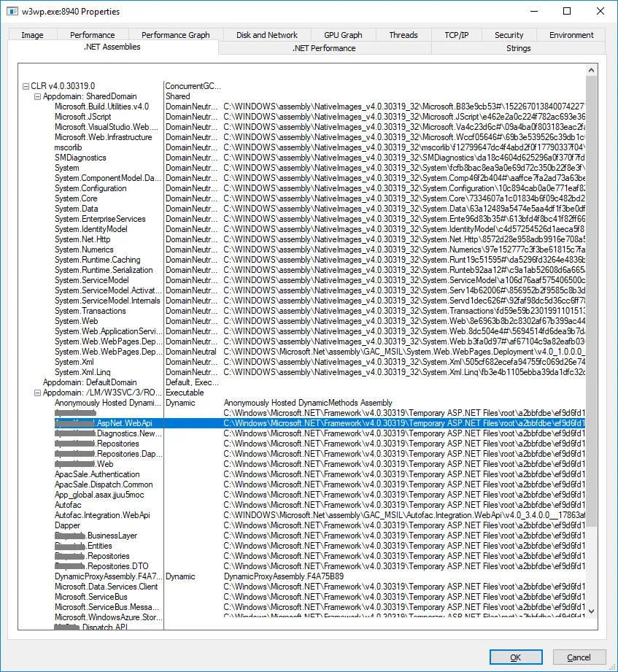Select the BusinessLayer assembly row
618x672 pixels.
pyautogui.click(x=96, y=536)
